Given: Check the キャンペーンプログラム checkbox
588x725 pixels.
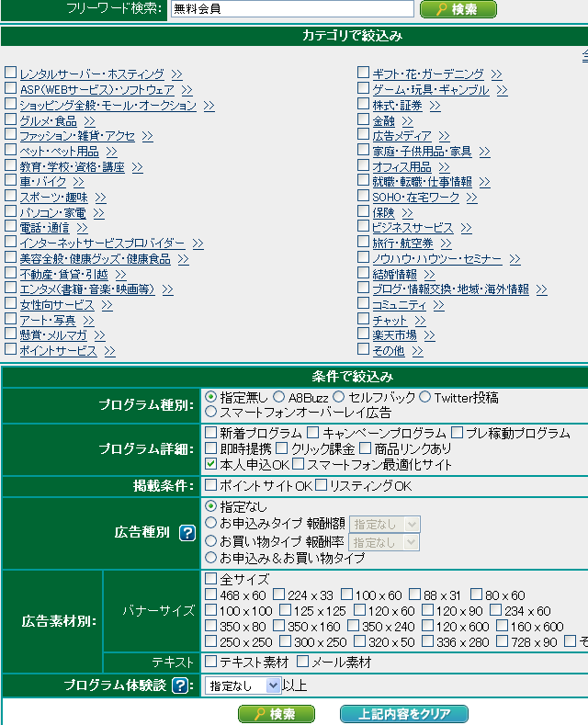Looking at the screenshot, I should (313, 432).
